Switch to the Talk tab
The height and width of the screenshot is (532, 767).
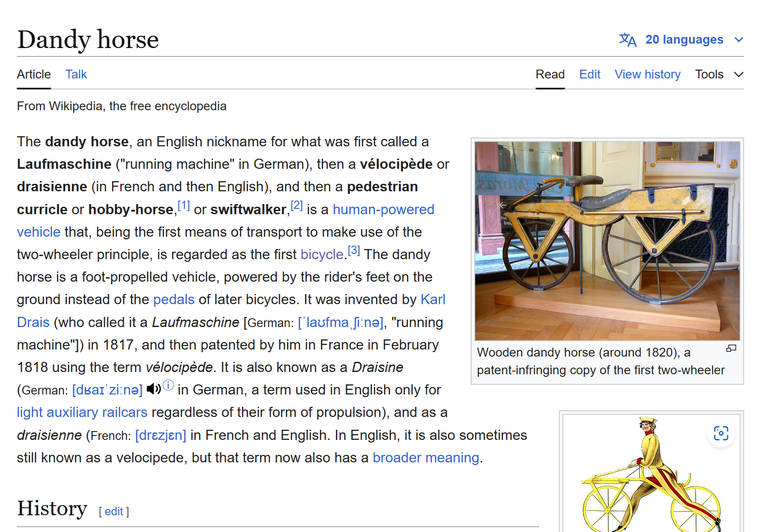click(x=76, y=74)
